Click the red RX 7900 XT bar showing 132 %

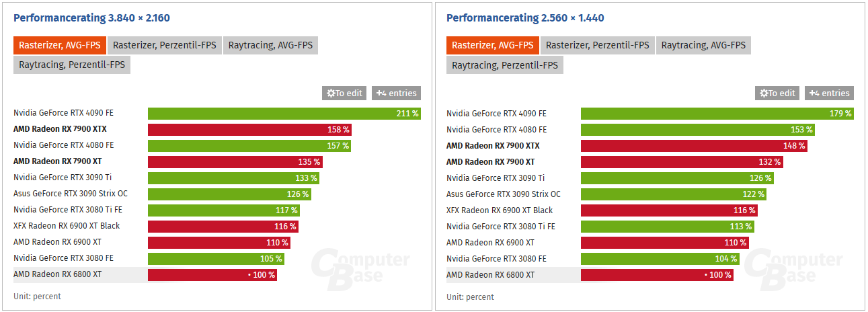pyautogui.click(x=681, y=162)
